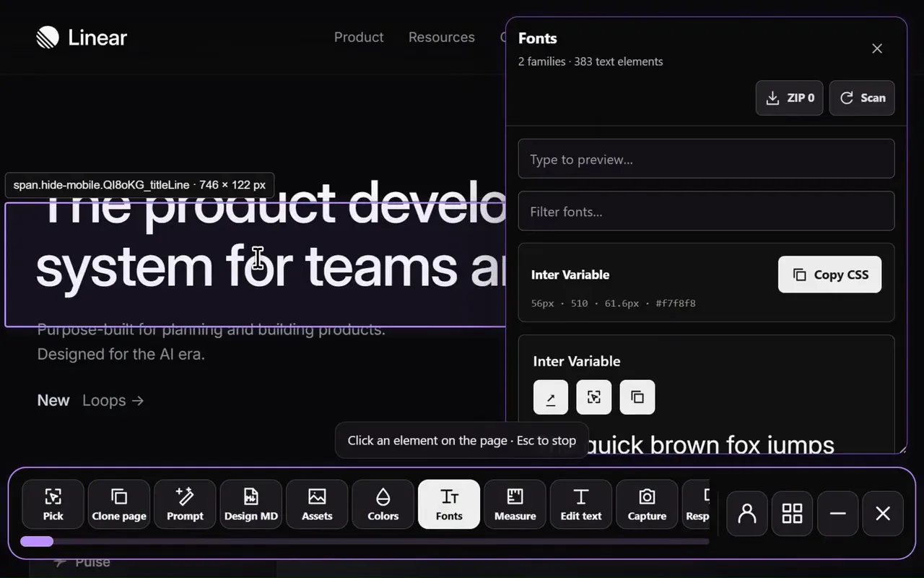
Task: Click the element picker icon in font card
Action: 594,397
